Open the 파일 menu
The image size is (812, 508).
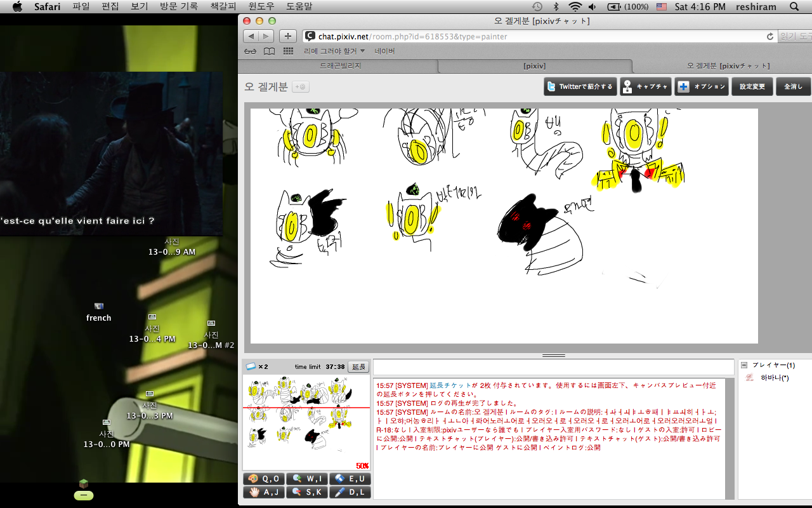tap(81, 7)
